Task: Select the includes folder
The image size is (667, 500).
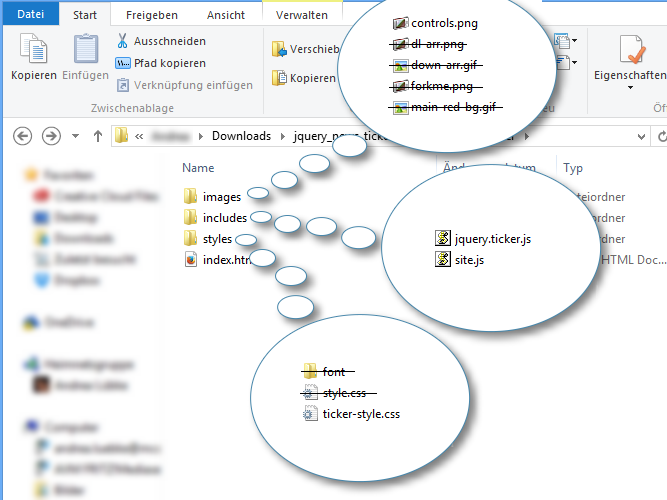Action: click(215, 217)
